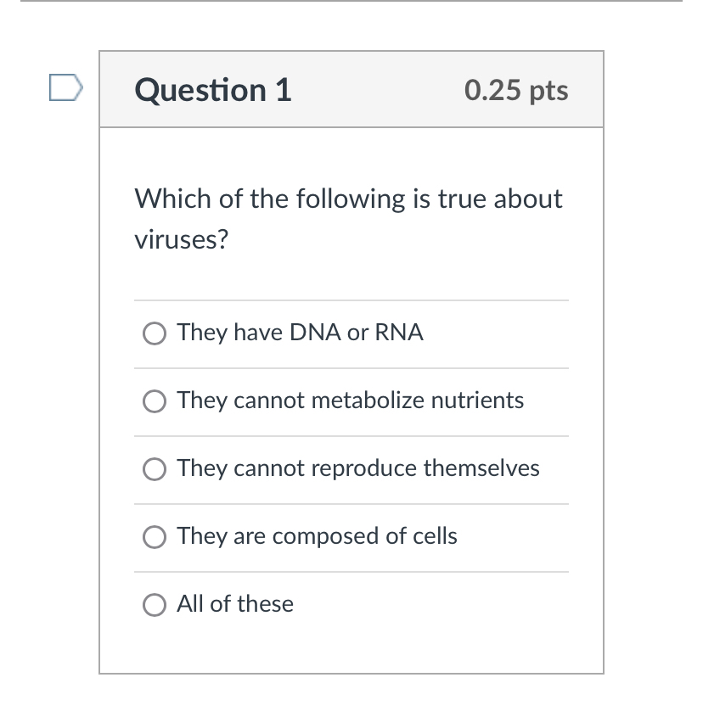703x728 pixels.
Task: Click the '0.25 pts' point value label
Action: [516, 91]
